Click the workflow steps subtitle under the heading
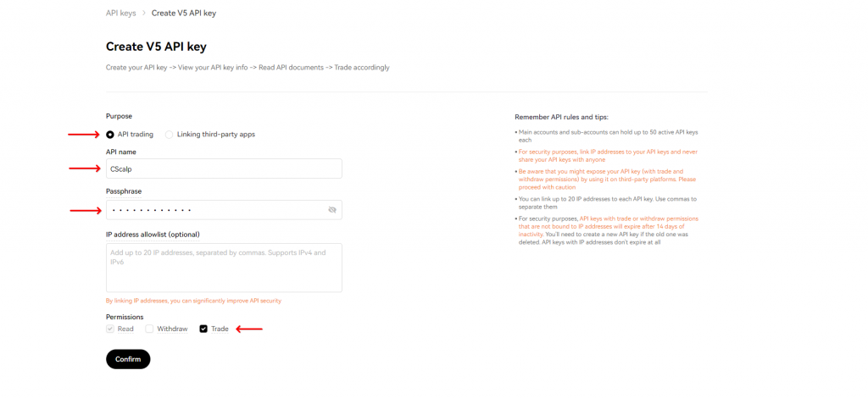Screen dimensions: 868x398 pos(248,68)
